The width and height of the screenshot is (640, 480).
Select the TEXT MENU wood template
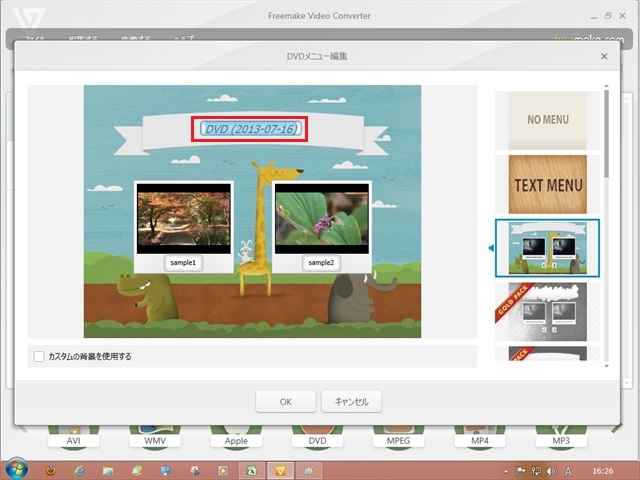click(x=547, y=184)
